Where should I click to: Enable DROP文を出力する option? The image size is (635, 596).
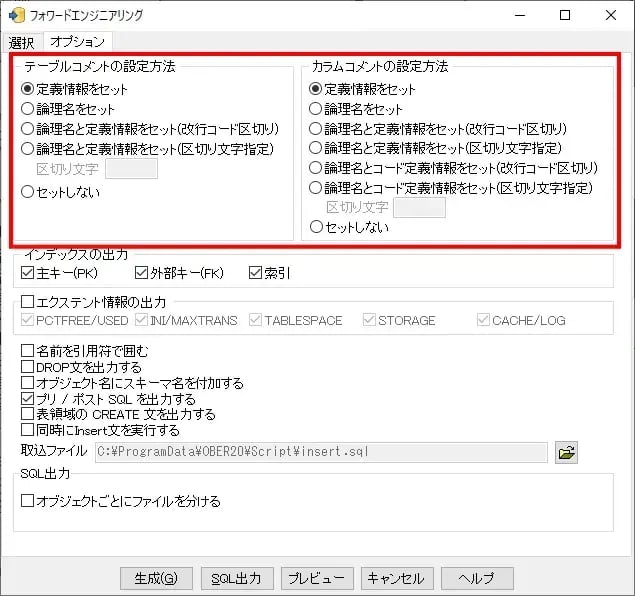(x=28, y=367)
